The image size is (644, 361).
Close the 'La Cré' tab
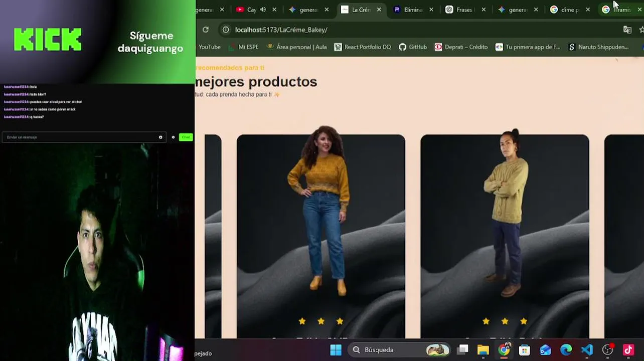tap(379, 10)
